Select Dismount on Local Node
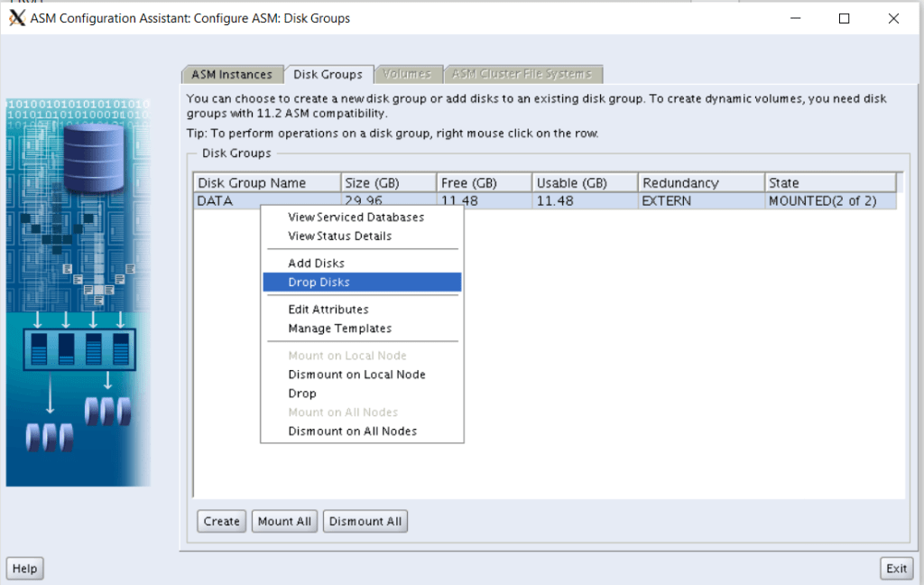This screenshot has width=924, height=585. [356, 374]
